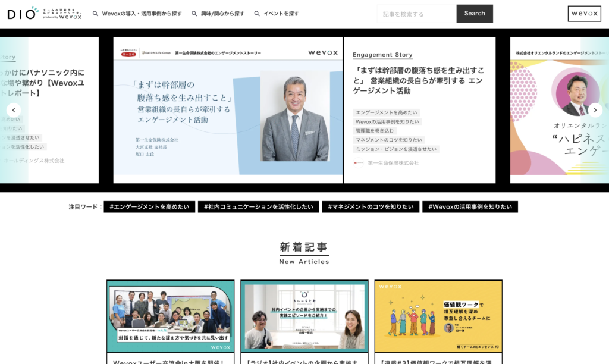609x364 pixels.
Task: Select the エンゲージメントを高めたい tag on the slide
Action: [x=387, y=112]
